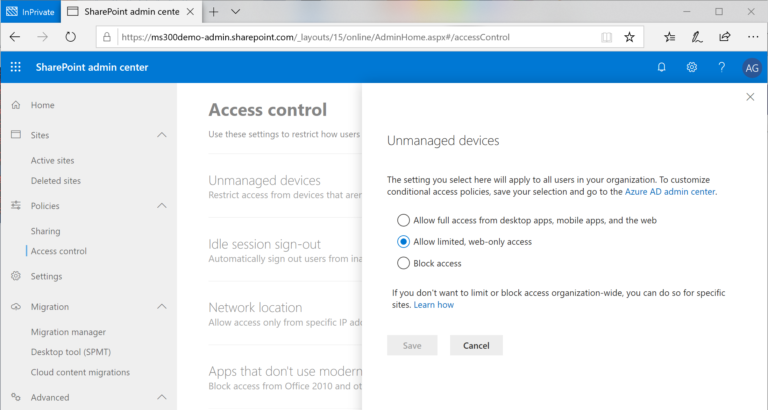
Task: Click the Policies icon in the sidebar
Action: pyautogui.click(x=16, y=205)
